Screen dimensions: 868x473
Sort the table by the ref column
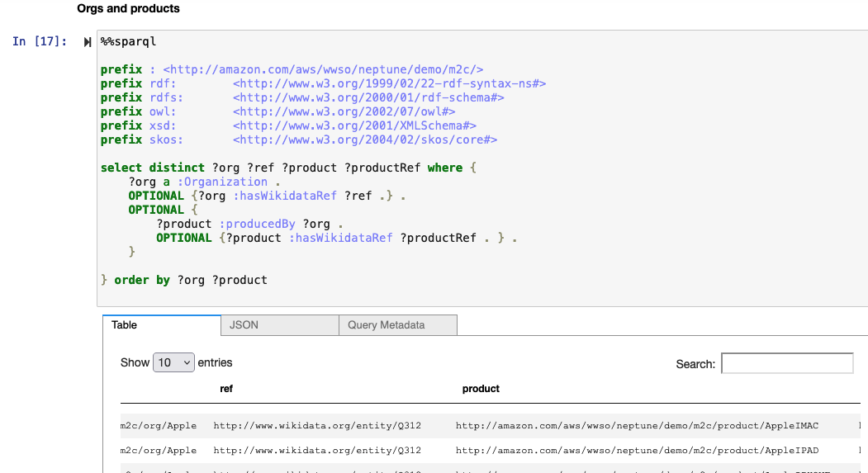pos(226,389)
